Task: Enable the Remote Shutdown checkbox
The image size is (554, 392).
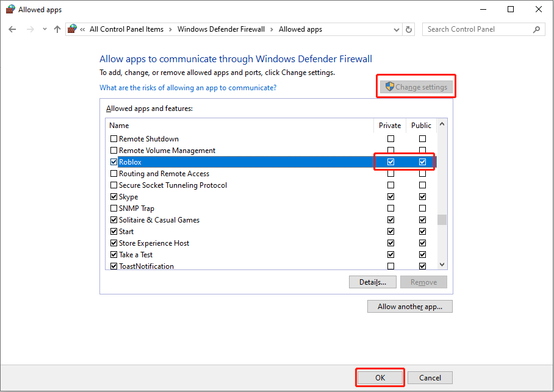Action: [x=113, y=138]
